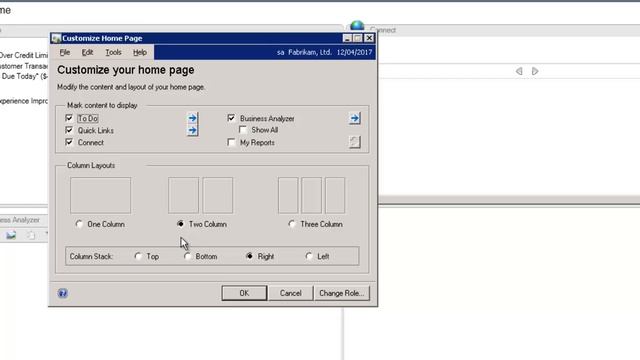Click the help icon in dialog
Viewport: 640px width, 360px height.
pyautogui.click(x=62, y=293)
